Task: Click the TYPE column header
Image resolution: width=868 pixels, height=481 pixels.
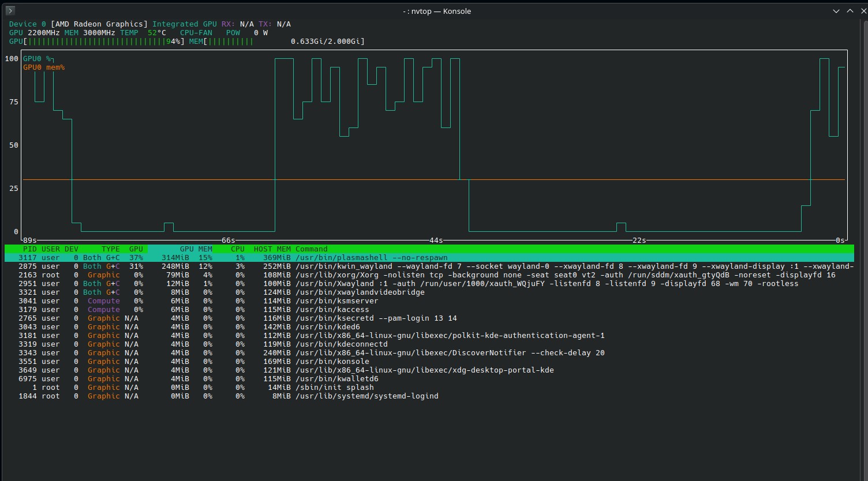Action: pyautogui.click(x=110, y=249)
